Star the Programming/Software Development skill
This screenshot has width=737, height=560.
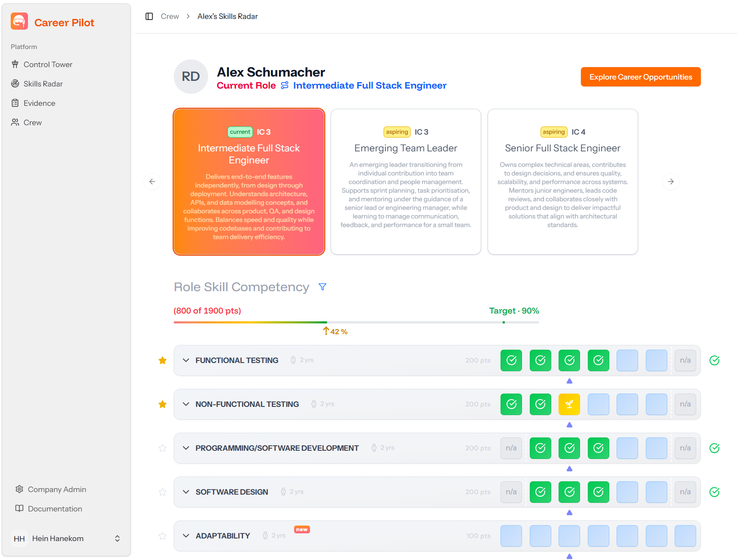coord(163,448)
